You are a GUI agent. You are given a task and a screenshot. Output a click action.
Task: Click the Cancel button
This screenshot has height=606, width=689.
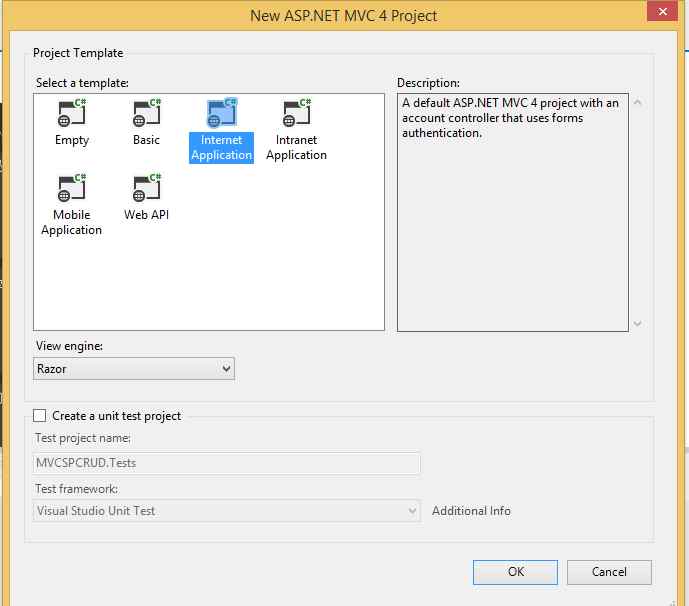tap(609, 572)
